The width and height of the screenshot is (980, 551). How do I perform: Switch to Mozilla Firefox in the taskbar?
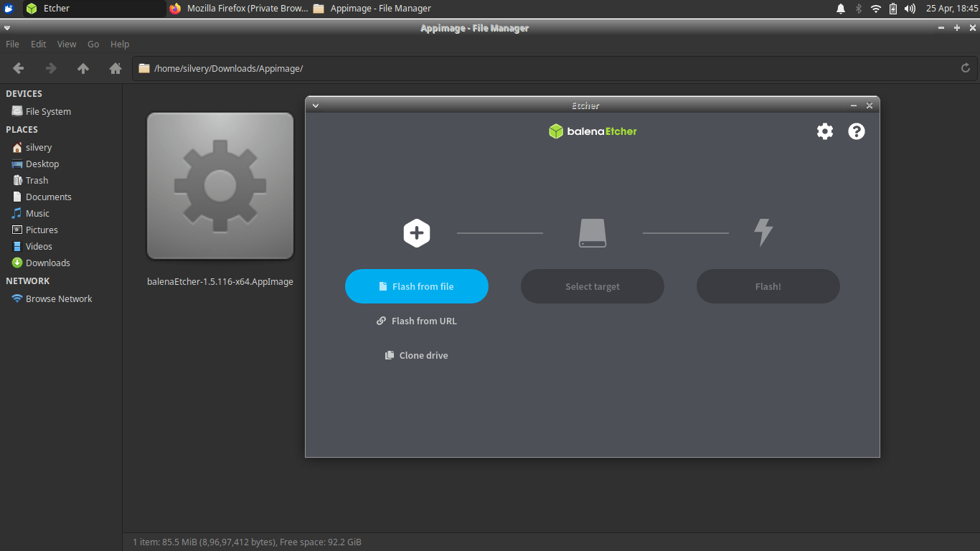[238, 9]
